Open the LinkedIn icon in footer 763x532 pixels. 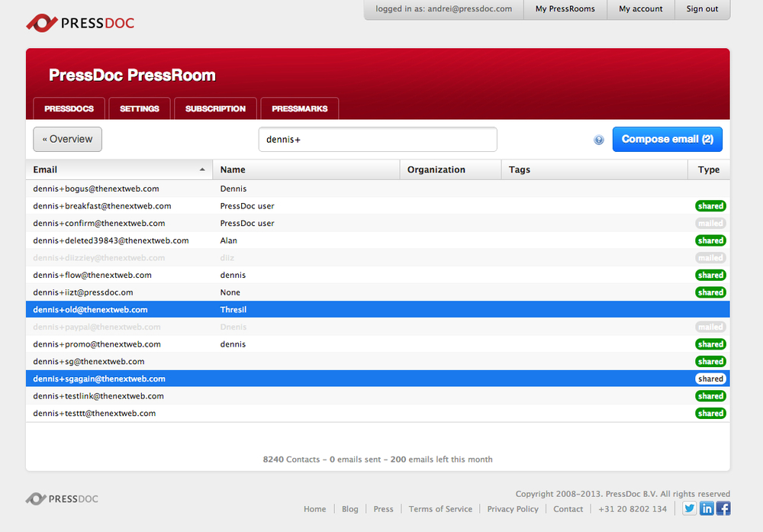coord(707,508)
